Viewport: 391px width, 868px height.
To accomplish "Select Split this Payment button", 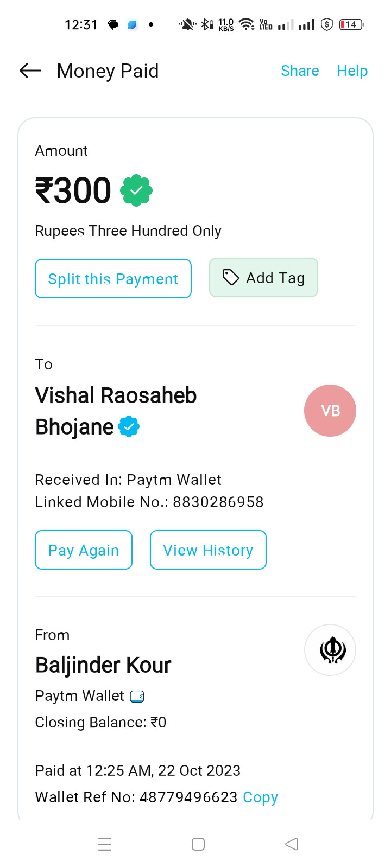I will (113, 278).
